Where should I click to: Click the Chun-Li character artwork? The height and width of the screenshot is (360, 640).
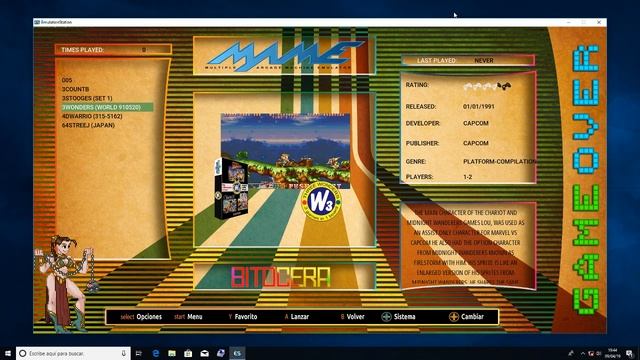point(68,284)
